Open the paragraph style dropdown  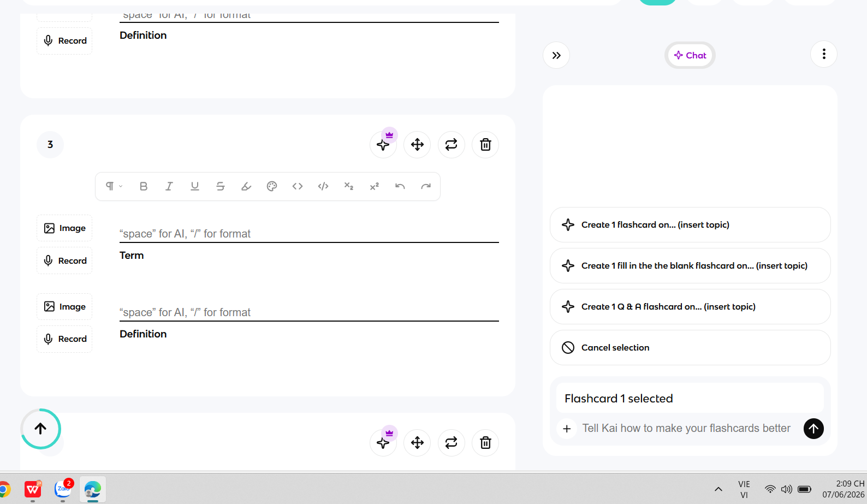click(x=114, y=186)
